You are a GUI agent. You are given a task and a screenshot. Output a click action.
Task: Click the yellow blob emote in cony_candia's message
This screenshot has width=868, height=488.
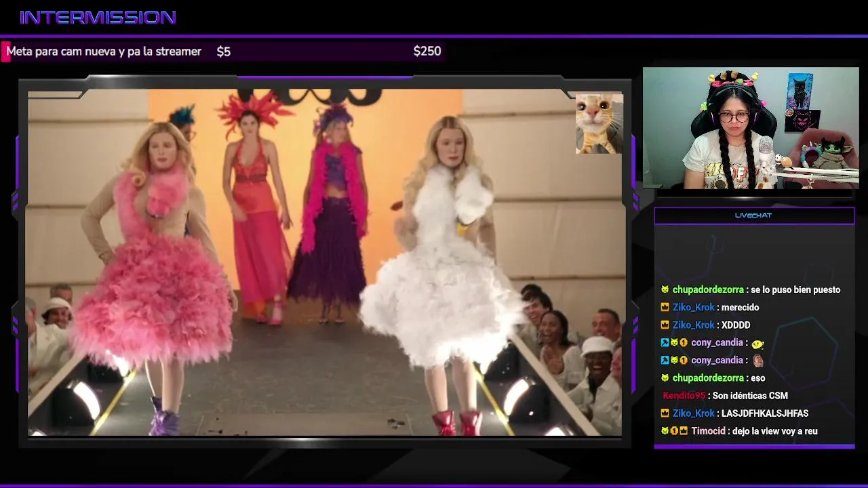click(x=757, y=344)
